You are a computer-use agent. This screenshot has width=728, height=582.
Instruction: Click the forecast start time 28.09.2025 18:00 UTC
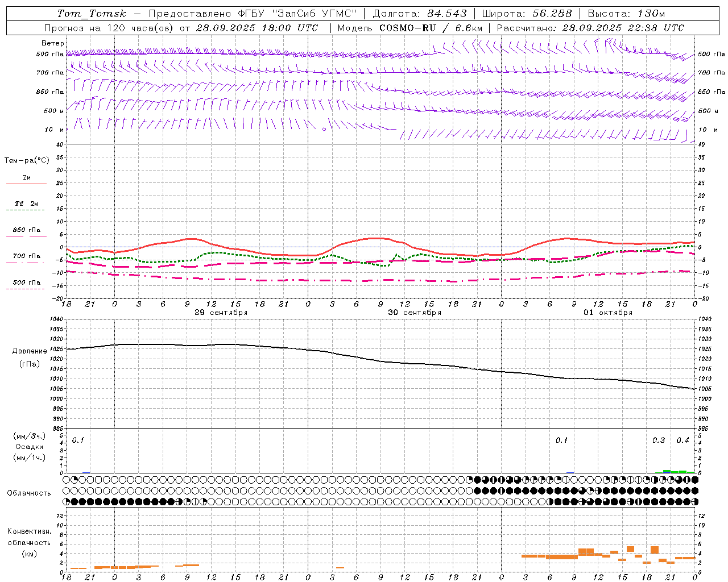click(257, 28)
